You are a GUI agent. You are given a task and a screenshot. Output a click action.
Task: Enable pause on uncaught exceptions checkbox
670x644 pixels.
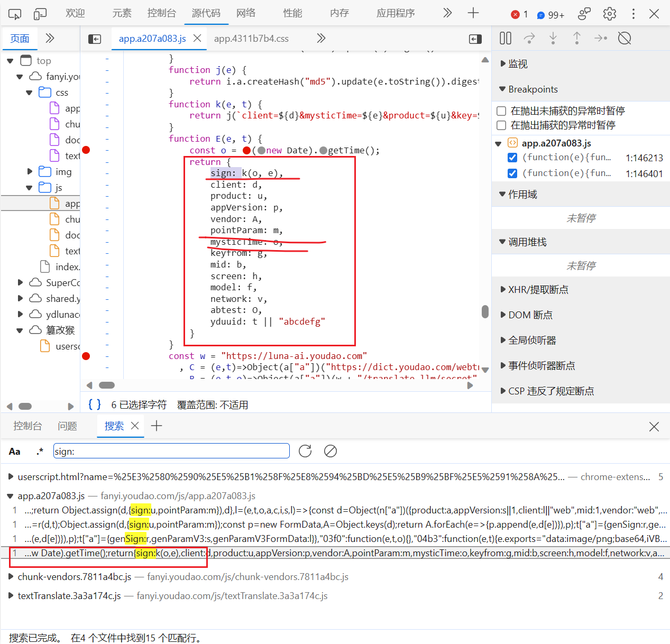pyautogui.click(x=501, y=111)
